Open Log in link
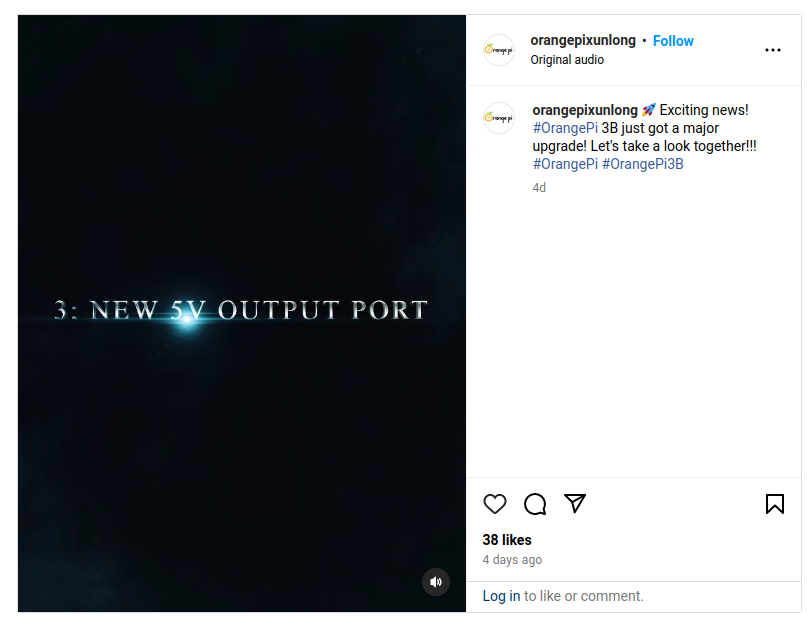The height and width of the screenshot is (631, 812). pyautogui.click(x=501, y=596)
